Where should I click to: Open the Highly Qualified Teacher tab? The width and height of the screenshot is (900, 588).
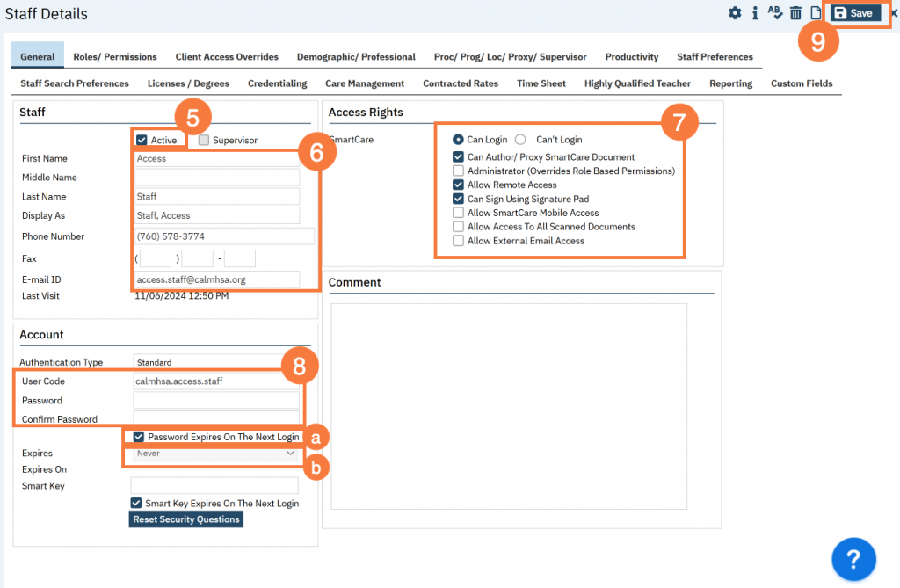(x=637, y=83)
